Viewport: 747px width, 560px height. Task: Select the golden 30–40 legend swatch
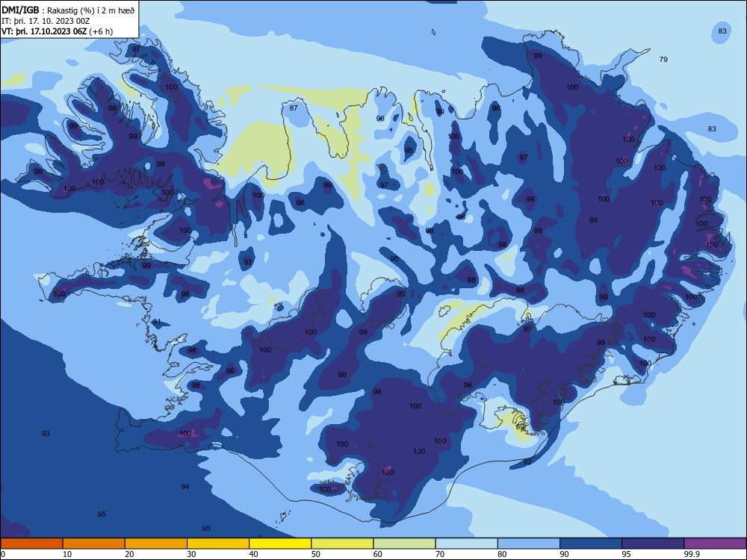click(218, 544)
